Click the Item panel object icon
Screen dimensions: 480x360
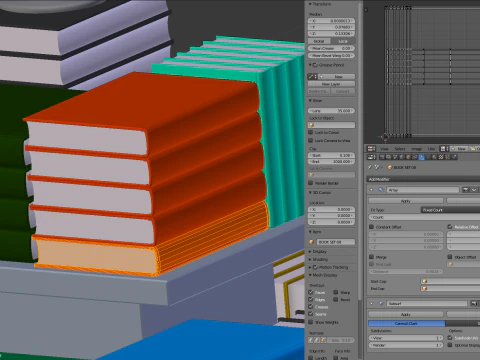tap(311, 242)
